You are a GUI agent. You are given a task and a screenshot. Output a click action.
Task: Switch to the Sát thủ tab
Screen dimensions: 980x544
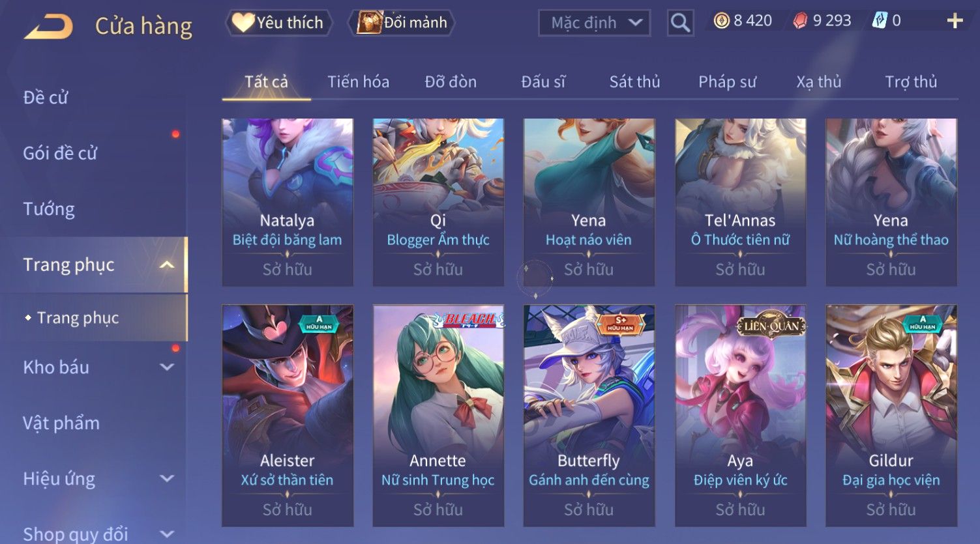click(x=634, y=81)
